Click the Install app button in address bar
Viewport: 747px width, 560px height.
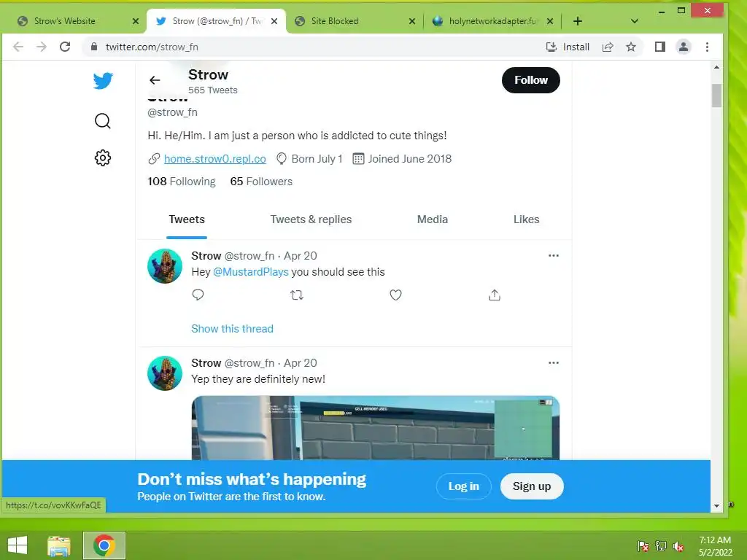click(x=568, y=47)
